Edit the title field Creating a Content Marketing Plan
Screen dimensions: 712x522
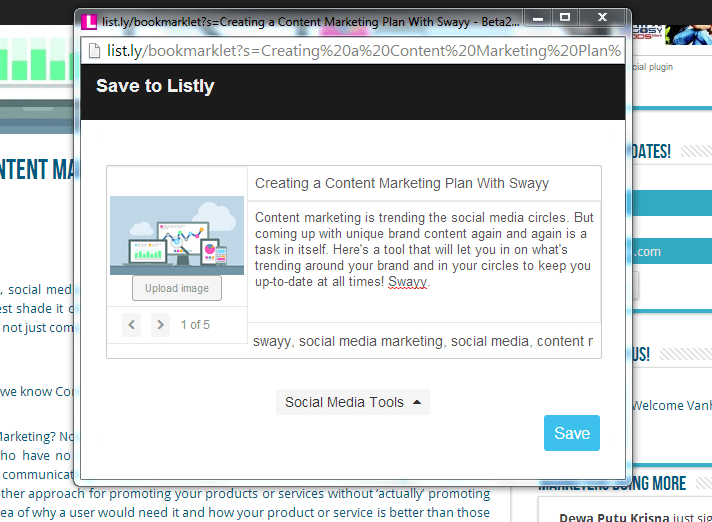(x=424, y=183)
